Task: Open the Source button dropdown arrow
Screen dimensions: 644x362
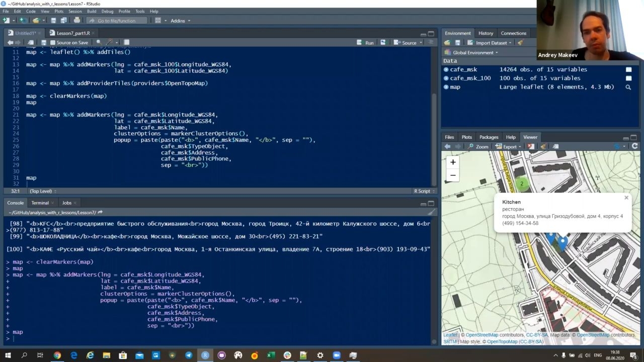Action: pyautogui.click(x=421, y=43)
